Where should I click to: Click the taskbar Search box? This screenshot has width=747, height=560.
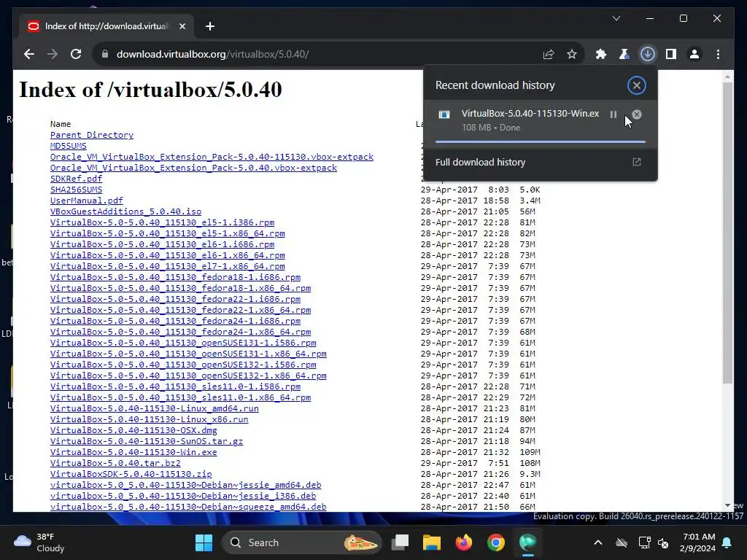[301, 542]
